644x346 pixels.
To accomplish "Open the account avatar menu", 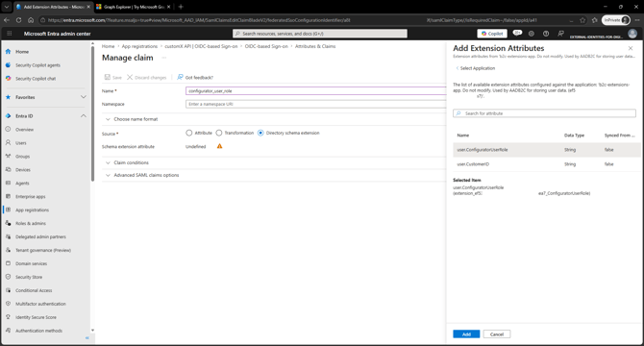I will pyautogui.click(x=632, y=34).
